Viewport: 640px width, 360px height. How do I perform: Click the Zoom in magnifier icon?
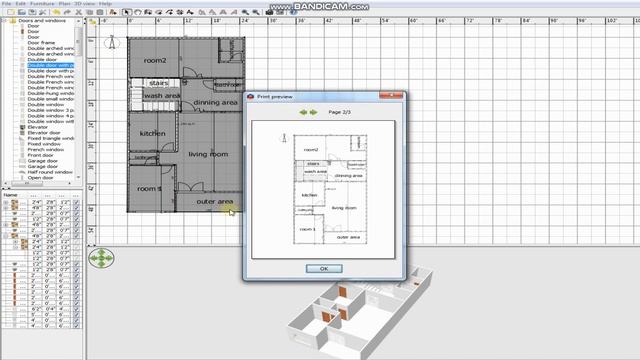(245, 12)
